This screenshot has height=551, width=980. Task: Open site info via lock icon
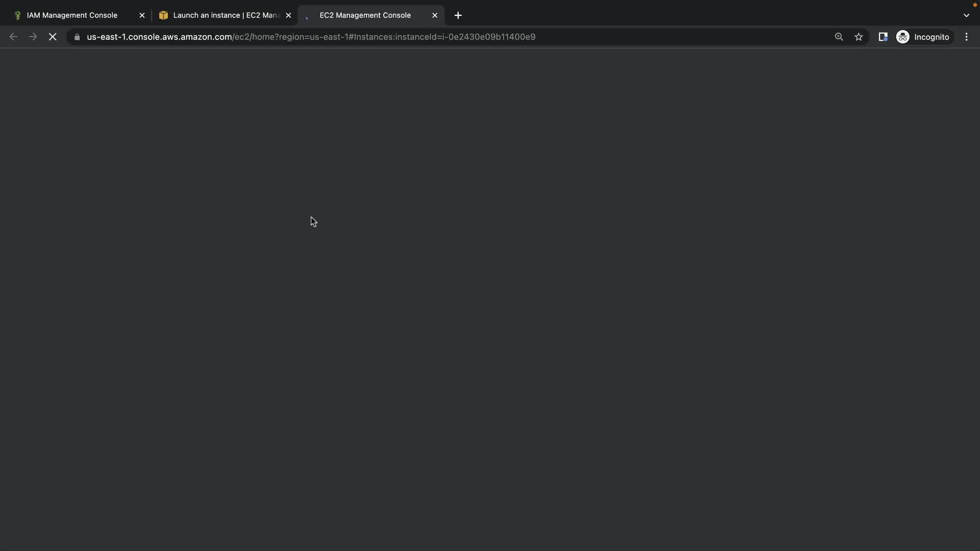(x=77, y=37)
